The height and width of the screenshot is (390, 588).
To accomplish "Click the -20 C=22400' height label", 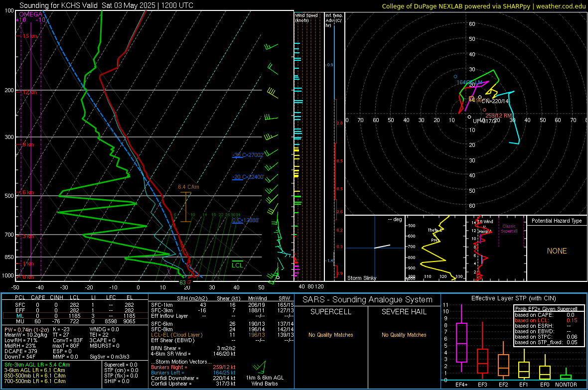I will point(248,177).
